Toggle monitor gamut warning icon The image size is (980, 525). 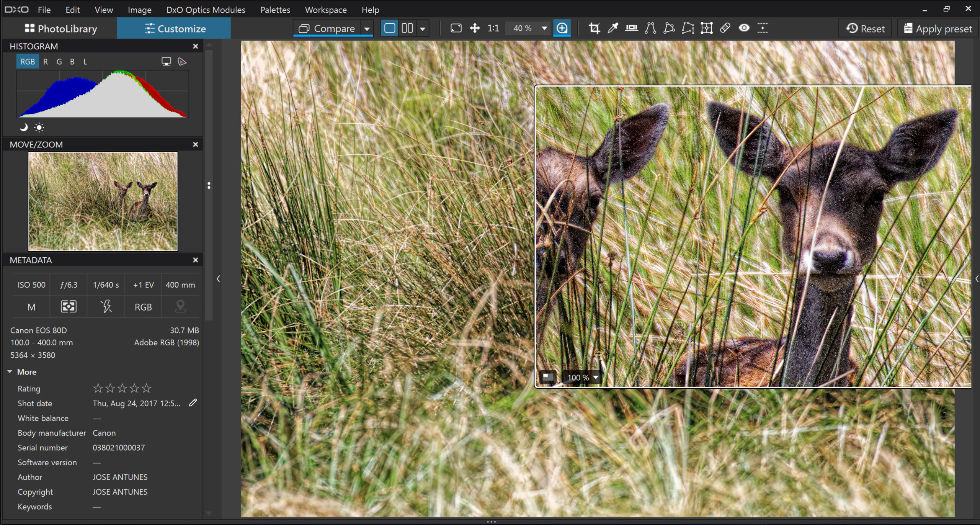[166, 62]
